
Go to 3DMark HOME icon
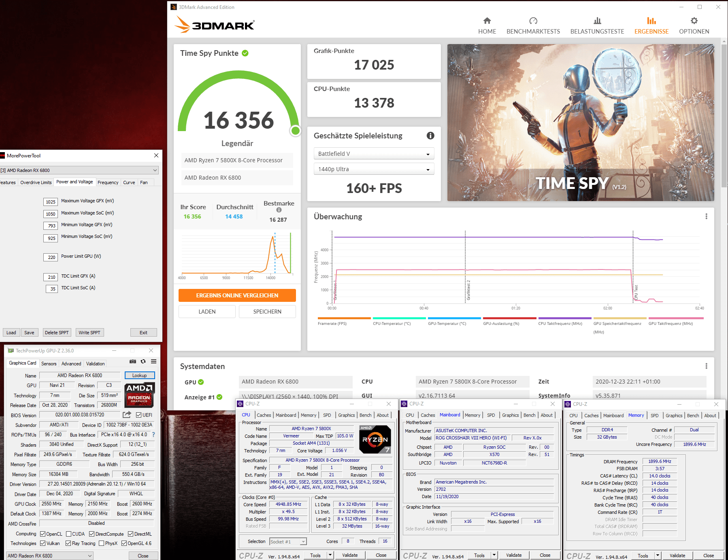click(x=487, y=21)
